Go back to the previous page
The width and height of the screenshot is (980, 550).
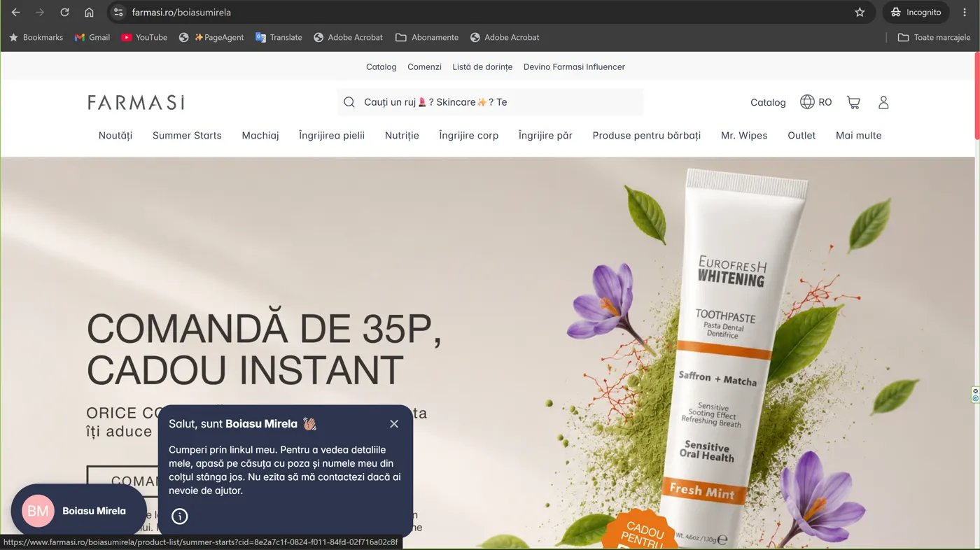coord(15,13)
